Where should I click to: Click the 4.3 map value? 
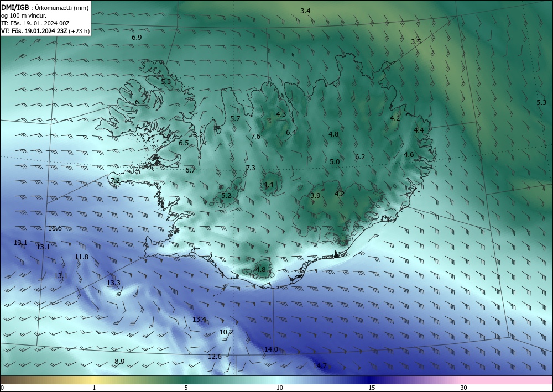[x=281, y=114]
